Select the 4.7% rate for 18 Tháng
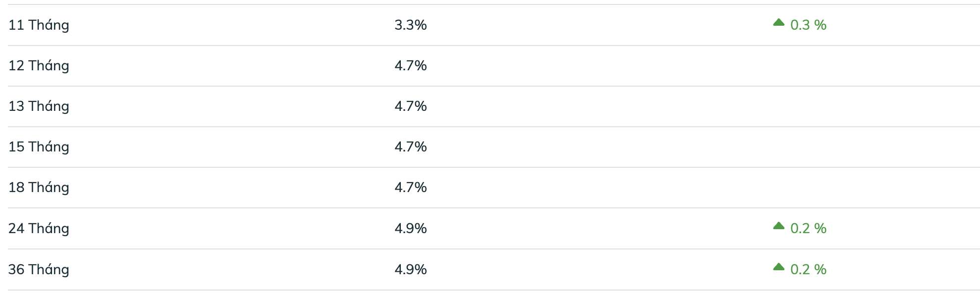Viewport: 980px width, 295px height. coord(410,187)
